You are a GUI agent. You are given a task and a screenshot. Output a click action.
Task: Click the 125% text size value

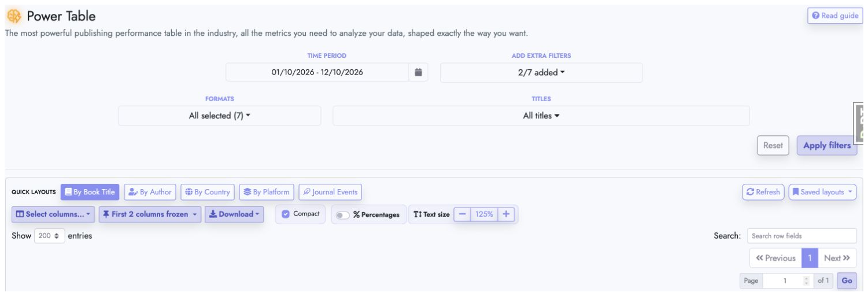pos(484,214)
